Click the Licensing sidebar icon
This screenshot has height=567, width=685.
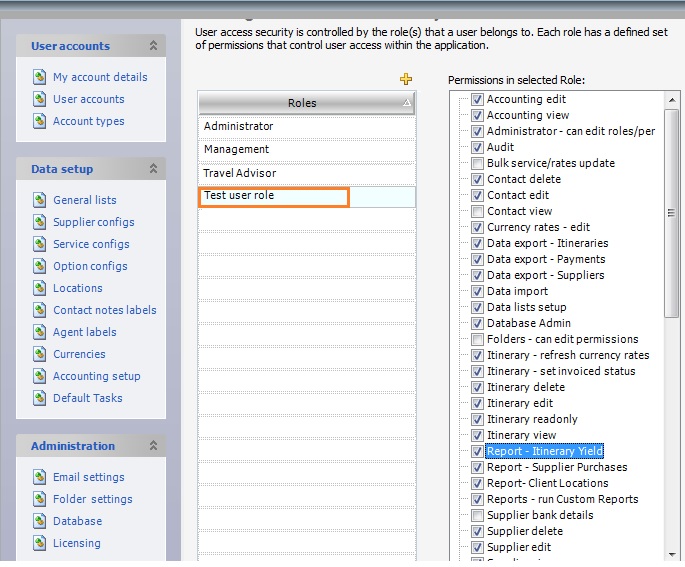(x=40, y=543)
